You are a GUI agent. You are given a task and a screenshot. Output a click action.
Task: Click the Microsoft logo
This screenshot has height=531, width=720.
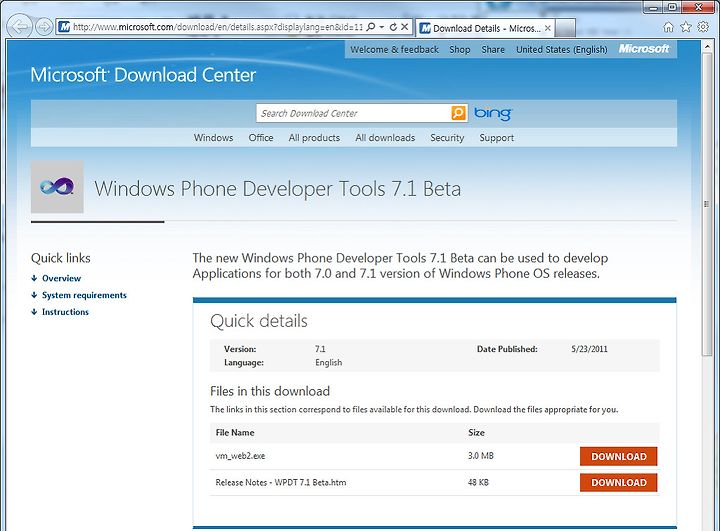[644, 49]
